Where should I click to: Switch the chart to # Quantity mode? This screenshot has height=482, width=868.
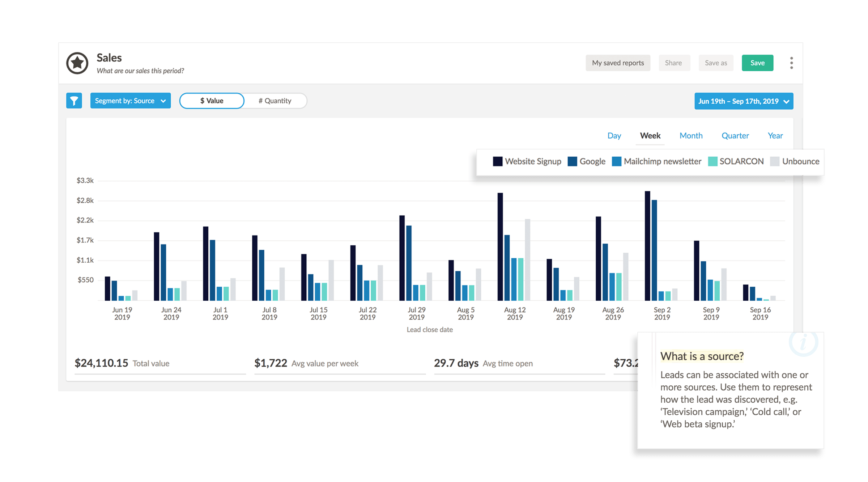275,101
